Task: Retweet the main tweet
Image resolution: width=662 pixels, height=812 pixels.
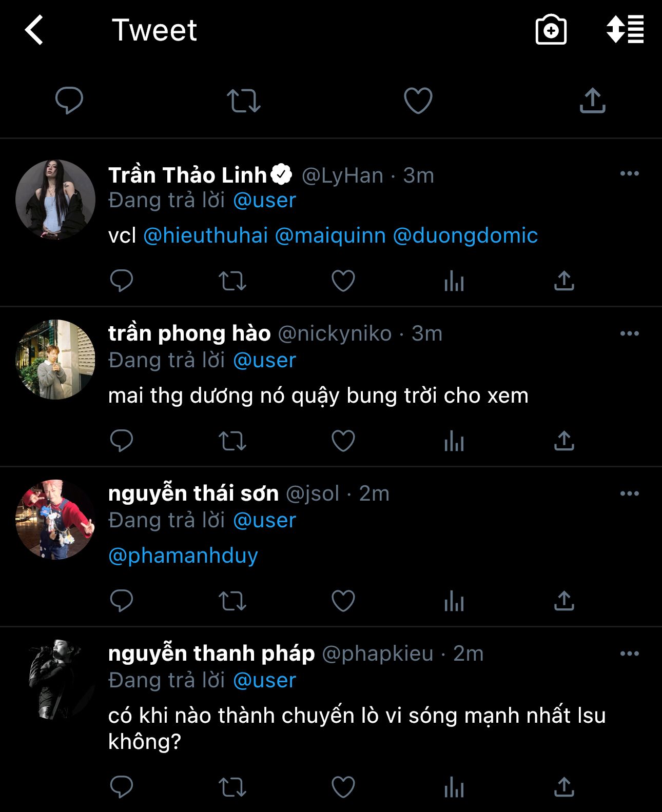Action: [244, 101]
